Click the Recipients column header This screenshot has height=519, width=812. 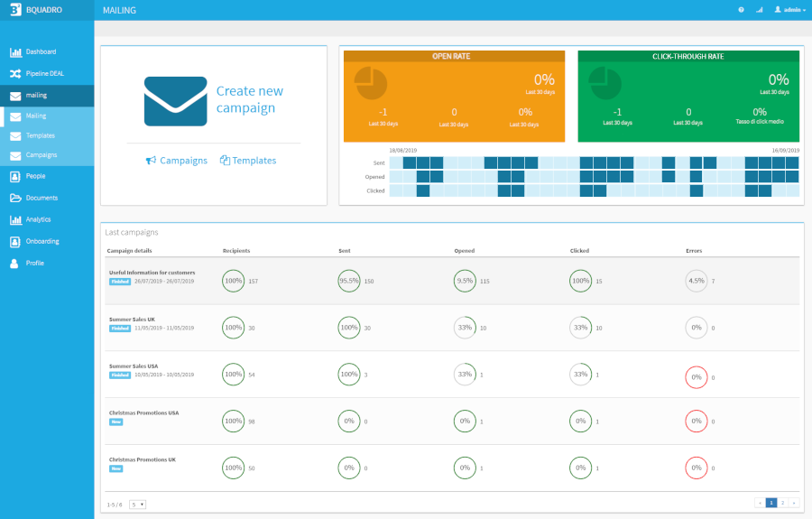(236, 251)
